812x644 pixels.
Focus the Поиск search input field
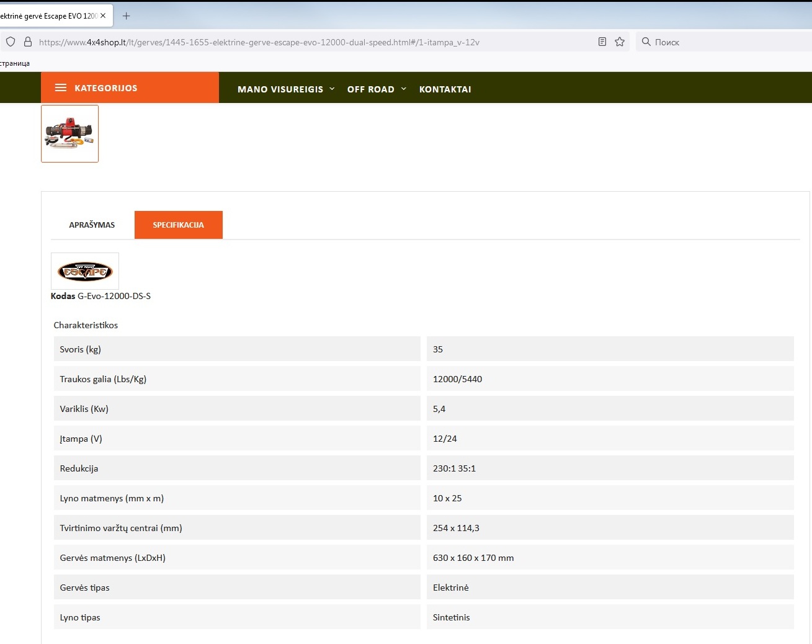726,42
